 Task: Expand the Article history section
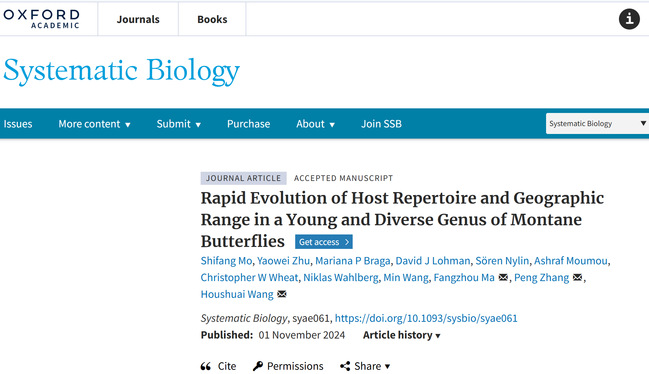tap(401, 335)
